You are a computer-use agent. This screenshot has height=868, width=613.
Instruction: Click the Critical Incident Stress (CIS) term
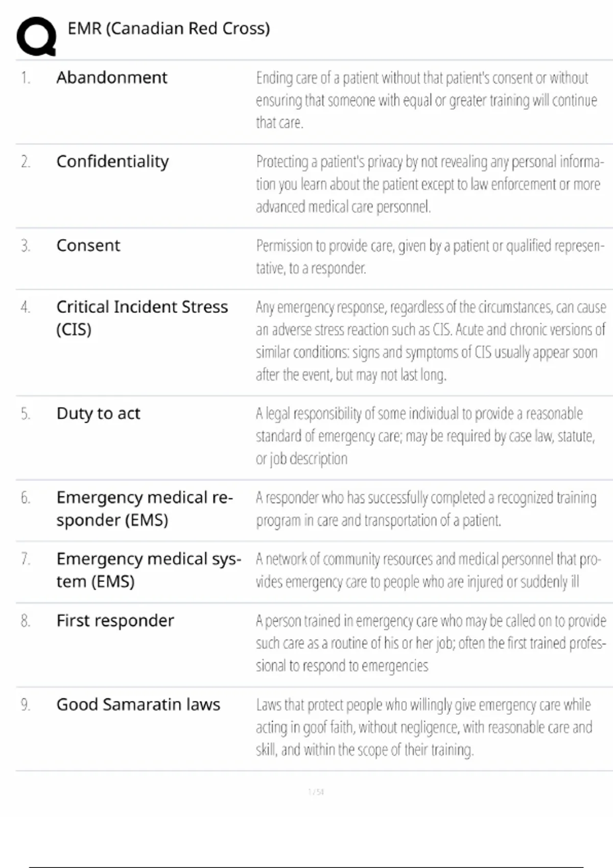pyautogui.click(x=142, y=318)
